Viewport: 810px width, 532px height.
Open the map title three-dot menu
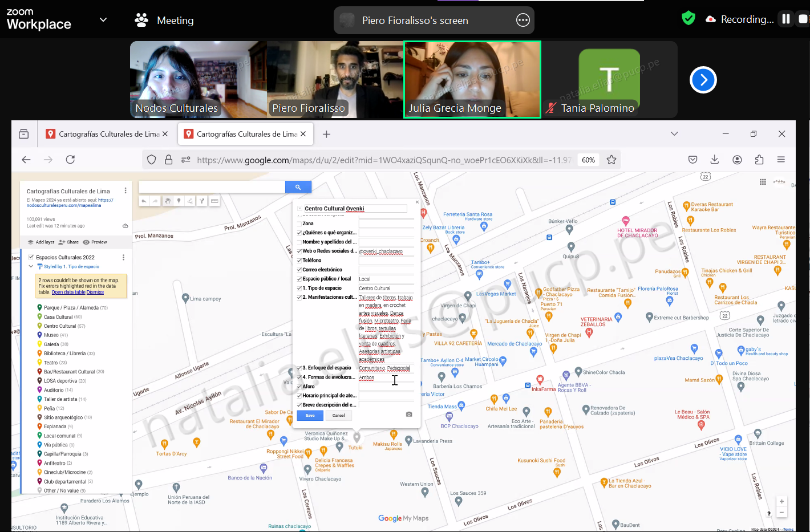coord(125,190)
